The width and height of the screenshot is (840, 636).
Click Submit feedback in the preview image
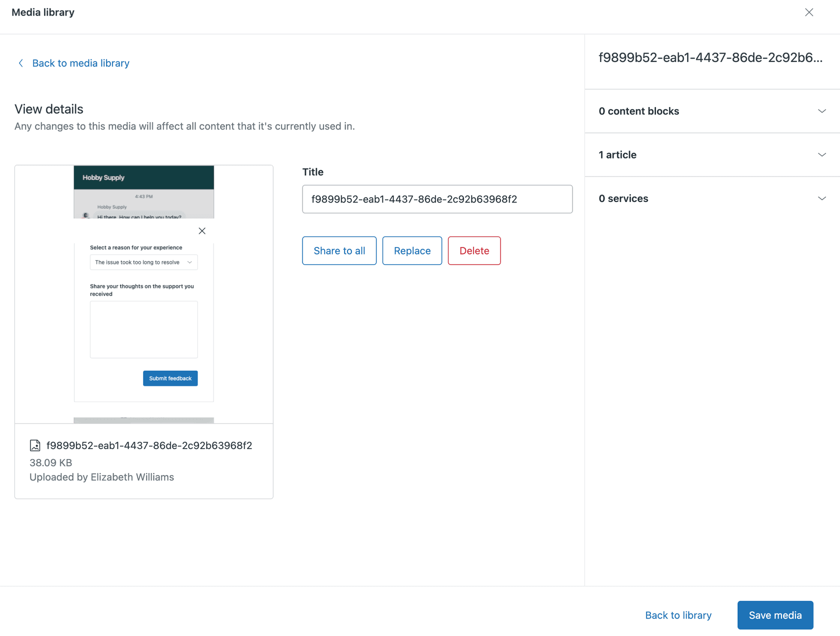pos(170,378)
